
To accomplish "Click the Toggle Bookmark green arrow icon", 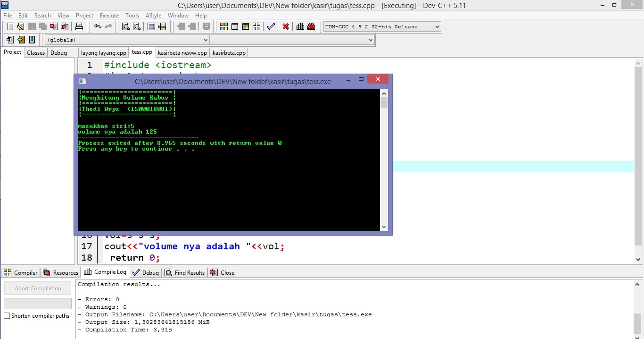I will 21,40.
